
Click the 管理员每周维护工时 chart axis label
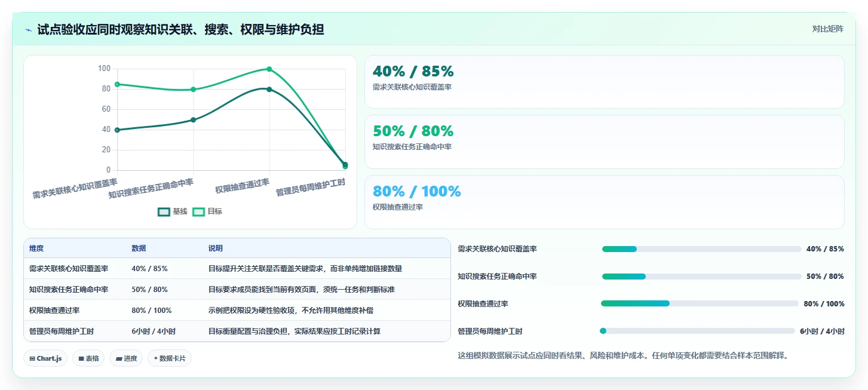tap(311, 188)
